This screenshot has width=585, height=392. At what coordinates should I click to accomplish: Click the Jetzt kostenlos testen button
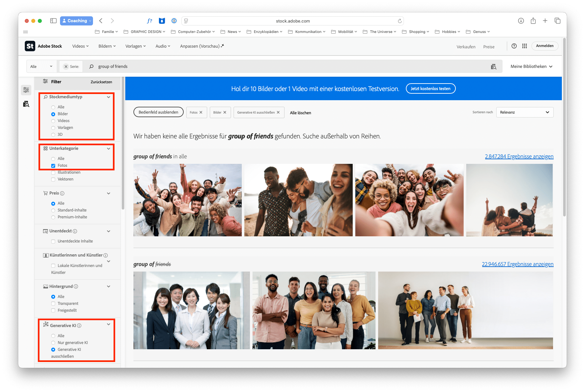coord(430,88)
